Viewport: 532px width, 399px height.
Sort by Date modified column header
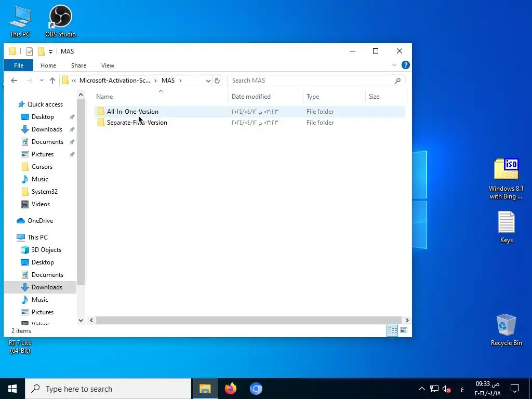click(265, 96)
